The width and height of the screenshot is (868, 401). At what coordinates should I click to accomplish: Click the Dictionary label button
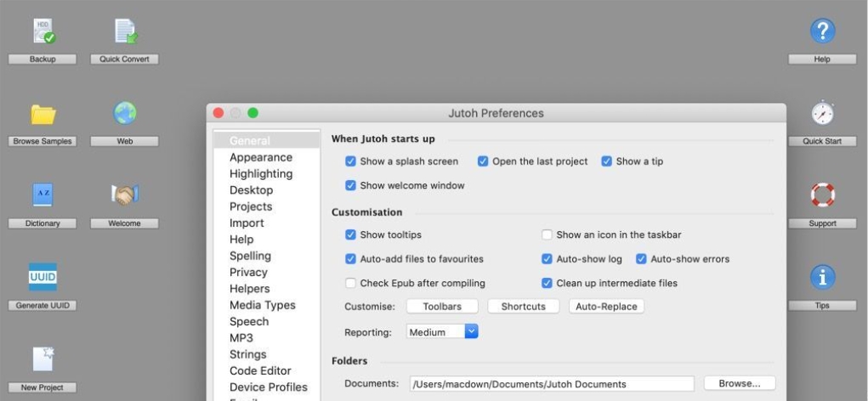pyautogui.click(x=42, y=223)
